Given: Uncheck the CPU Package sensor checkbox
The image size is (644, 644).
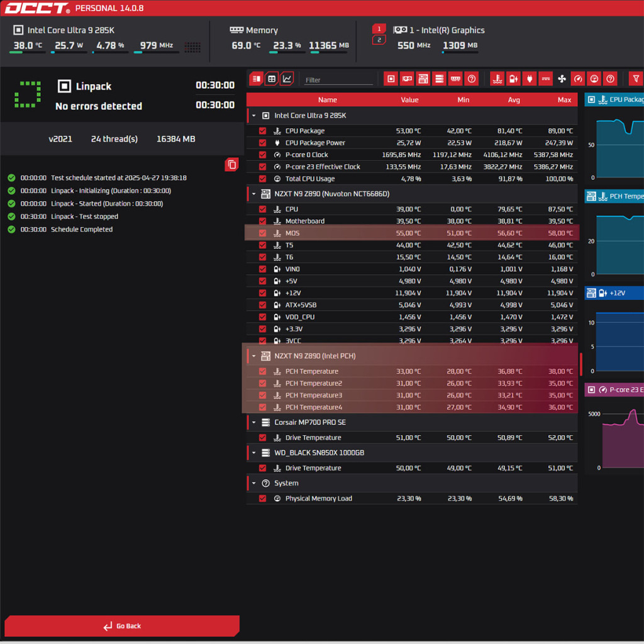Looking at the screenshot, I should tap(262, 131).
